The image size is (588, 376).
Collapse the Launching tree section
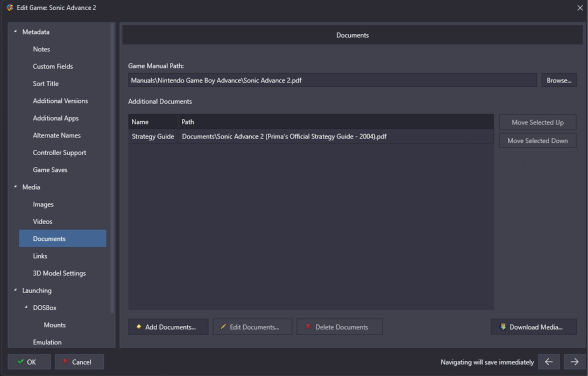coord(16,290)
